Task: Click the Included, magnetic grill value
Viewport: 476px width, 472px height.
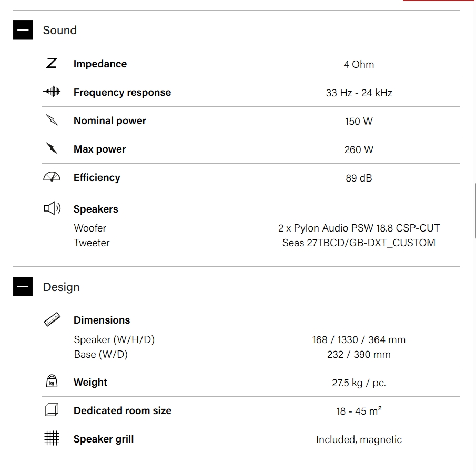Action: (359, 440)
